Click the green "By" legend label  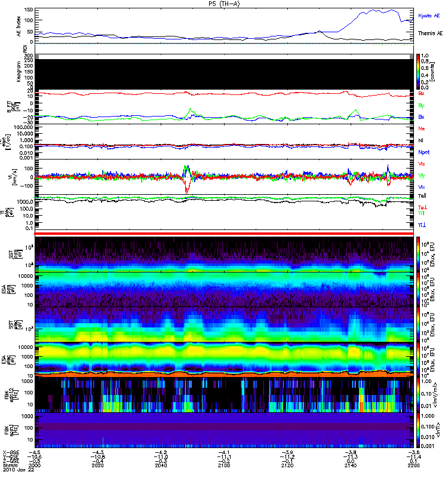[x=421, y=106]
